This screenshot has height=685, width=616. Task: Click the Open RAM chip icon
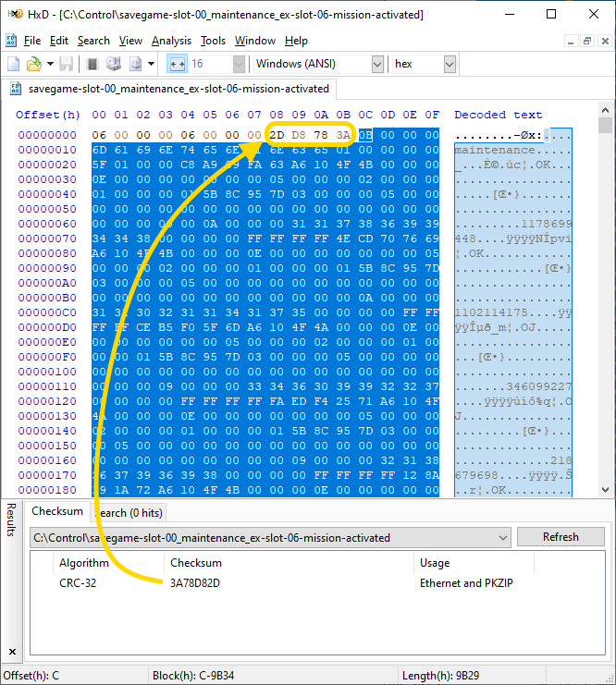point(92,64)
